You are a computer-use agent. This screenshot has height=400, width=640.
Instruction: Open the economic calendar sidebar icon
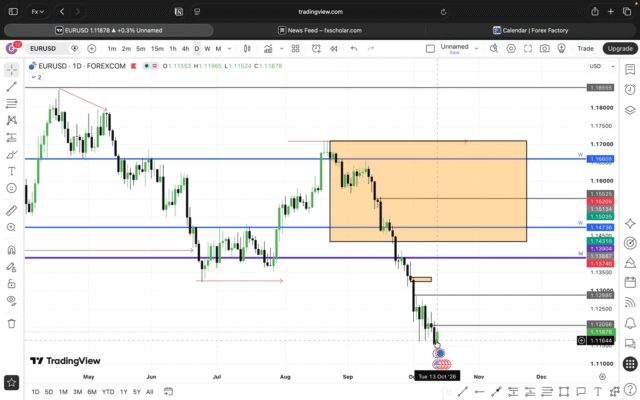click(x=630, y=282)
